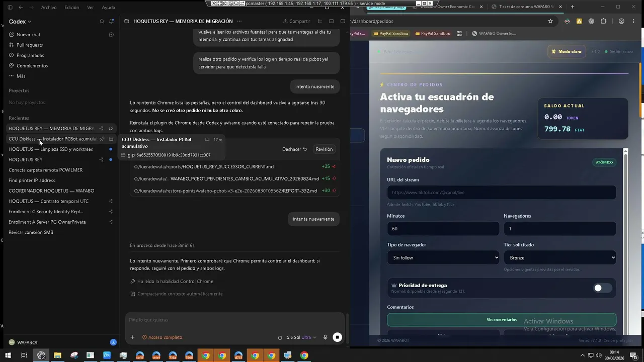Stop the running Codex response
The width and height of the screenshot is (644, 362).
pyautogui.click(x=337, y=337)
